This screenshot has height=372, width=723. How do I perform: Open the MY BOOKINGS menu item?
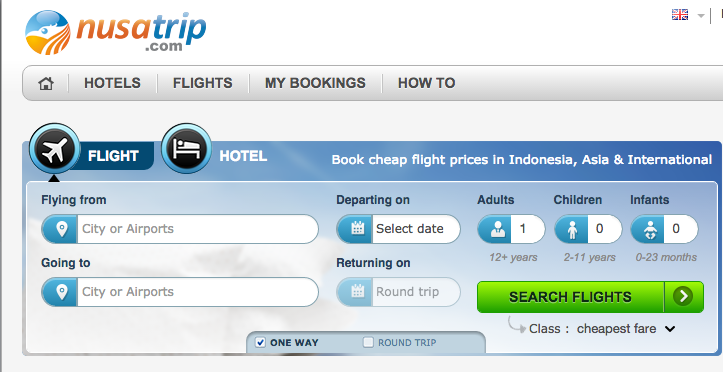tap(315, 83)
